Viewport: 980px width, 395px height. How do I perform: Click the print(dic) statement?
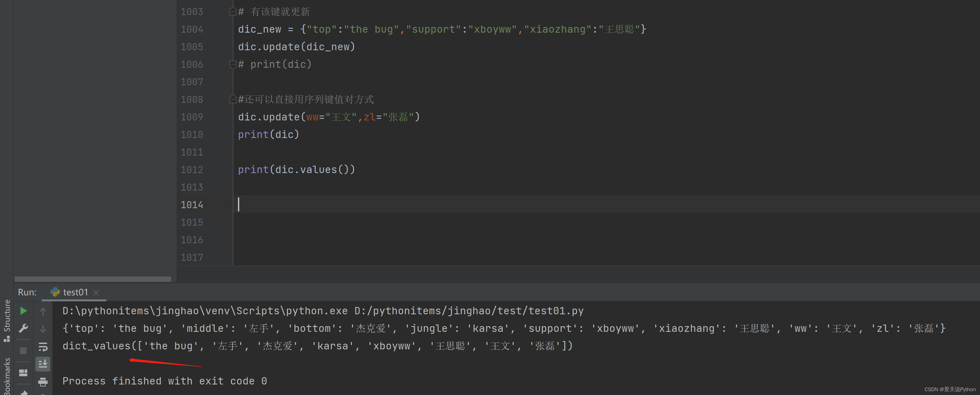(x=269, y=134)
